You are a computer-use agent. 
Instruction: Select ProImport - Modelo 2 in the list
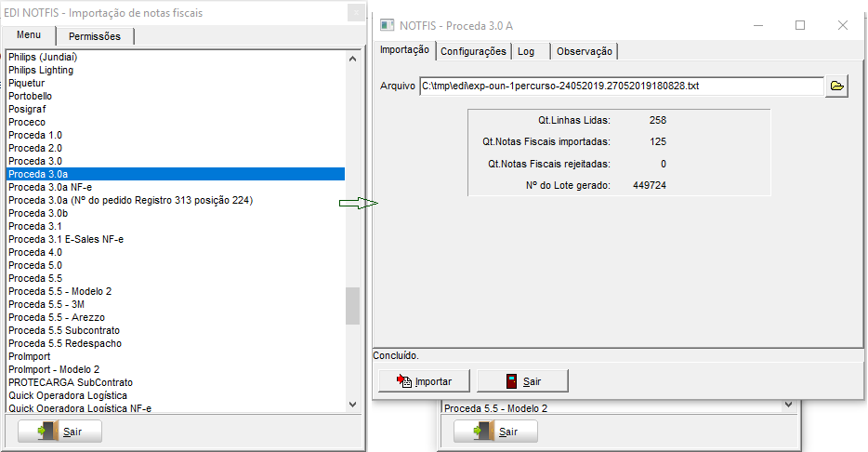coord(176,369)
